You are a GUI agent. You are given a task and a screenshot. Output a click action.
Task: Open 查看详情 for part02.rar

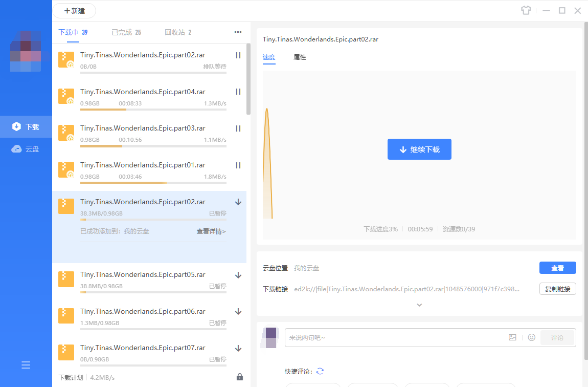pyautogui.click(x=211, y=231)
